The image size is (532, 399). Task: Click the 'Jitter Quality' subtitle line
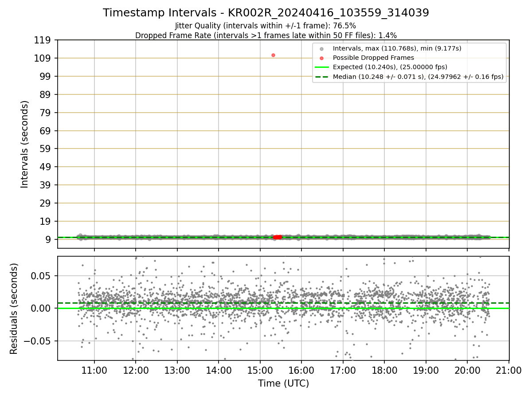pos(266,26)
